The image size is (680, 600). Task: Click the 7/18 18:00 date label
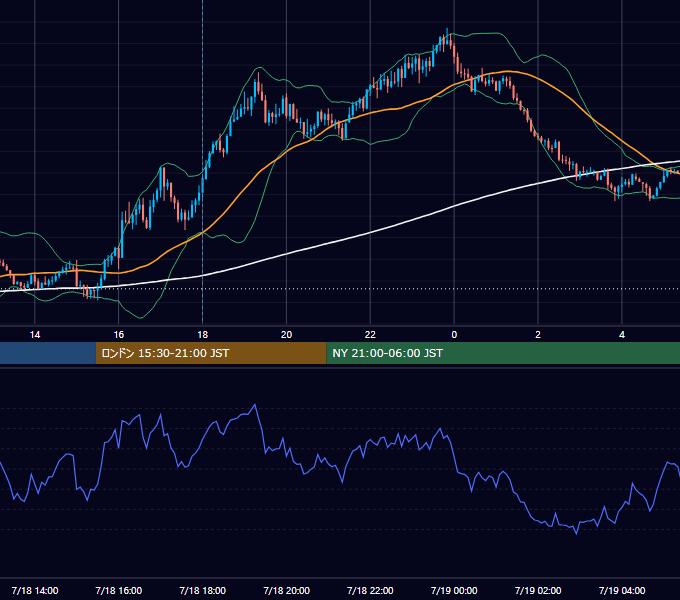tap(203, 590)
